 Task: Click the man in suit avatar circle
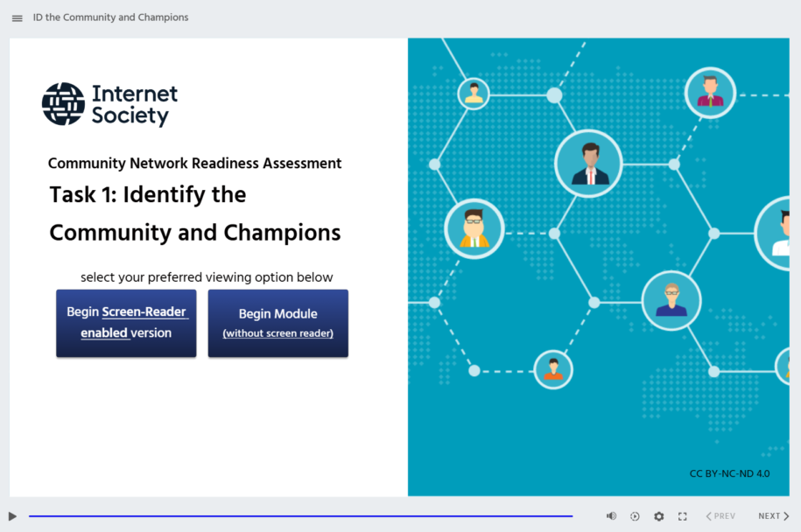588,162
